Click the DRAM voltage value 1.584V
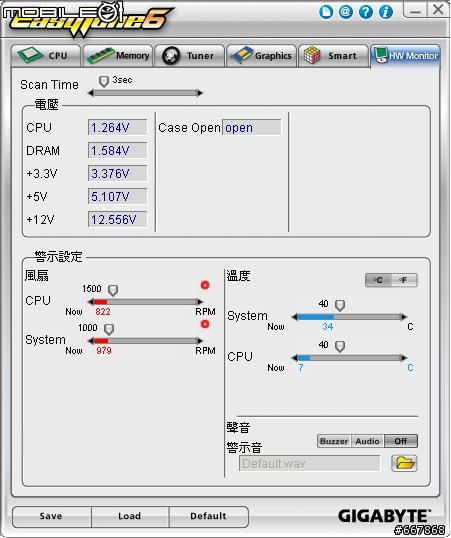Screen dimensions: 451x538 pyautogui.click(x=117, y=150)
